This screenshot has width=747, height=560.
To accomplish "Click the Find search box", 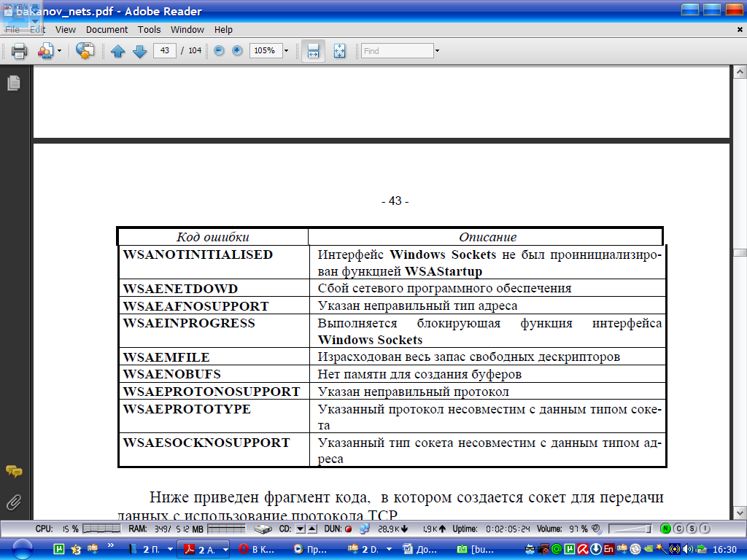I will [398, 50].
